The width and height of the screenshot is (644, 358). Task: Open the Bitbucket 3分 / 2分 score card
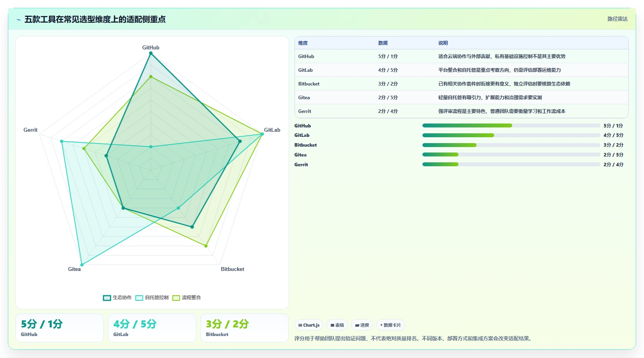pyautogui.click(x=245, y=328)
